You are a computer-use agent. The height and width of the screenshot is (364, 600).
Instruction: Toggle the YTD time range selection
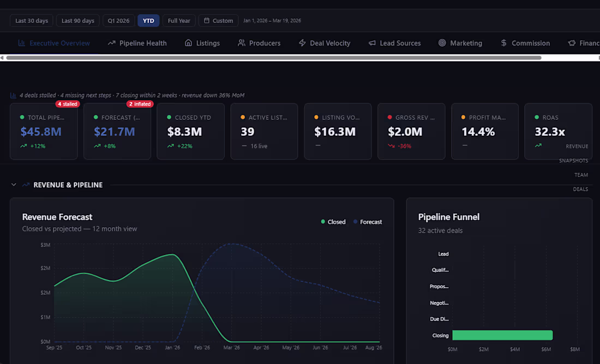pyautogui.click(x=148, y=20)
